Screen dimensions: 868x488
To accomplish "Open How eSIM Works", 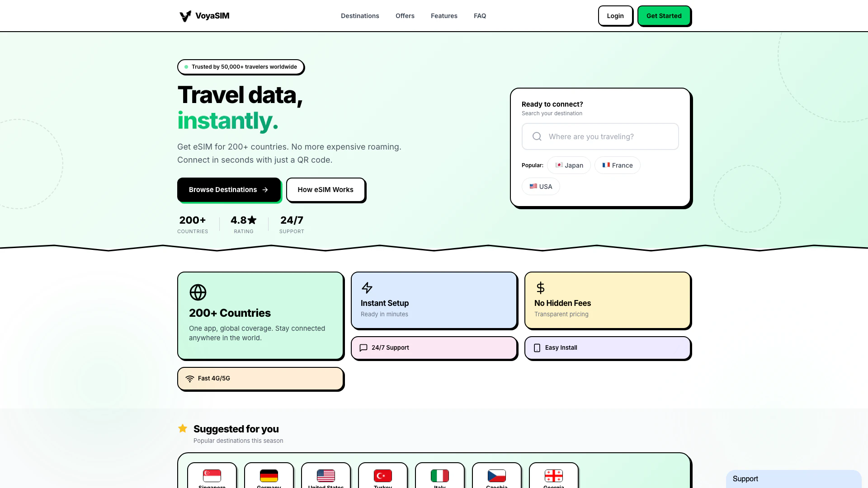I will (325, 190).
